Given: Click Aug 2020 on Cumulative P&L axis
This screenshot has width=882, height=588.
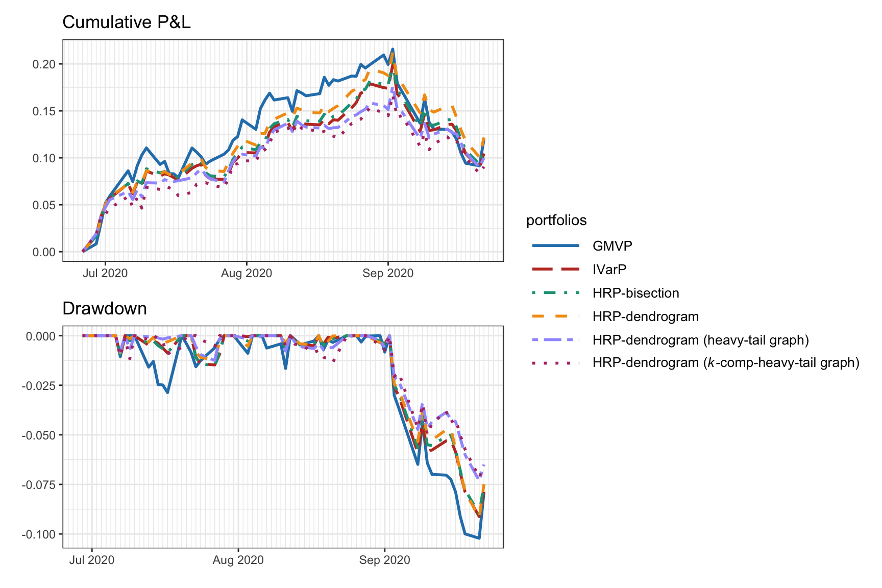Looking at the screenshot, I should [247, 273].
